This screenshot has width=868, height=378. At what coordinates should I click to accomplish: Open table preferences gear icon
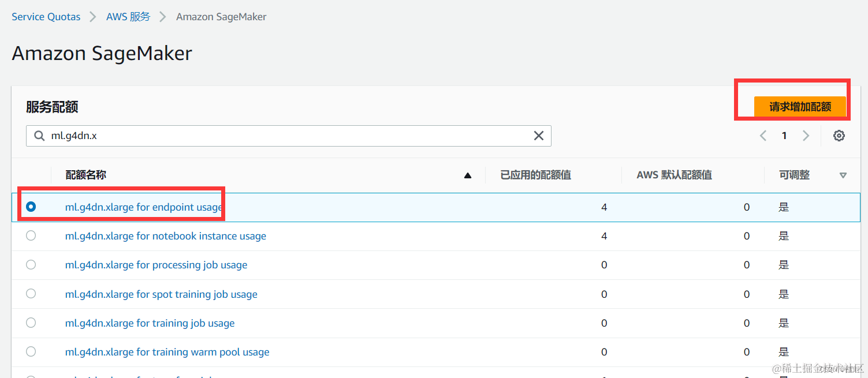pos(839,136)
